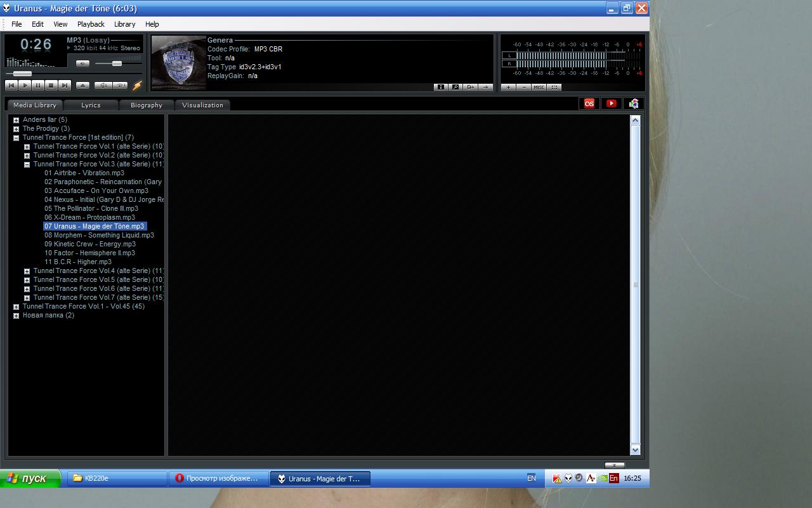
Task: Stop playback
Action: [51, 85]
